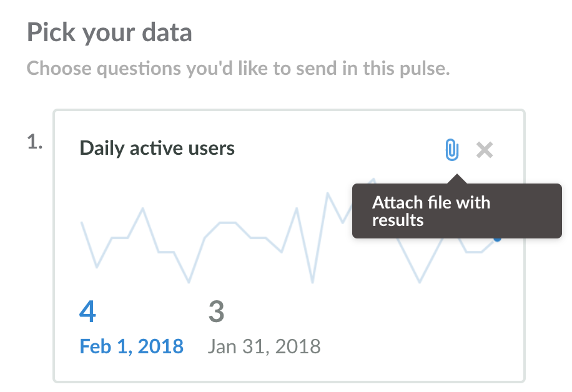
Task: Click the word "users" in card title
Action: (x=212, y=149)
